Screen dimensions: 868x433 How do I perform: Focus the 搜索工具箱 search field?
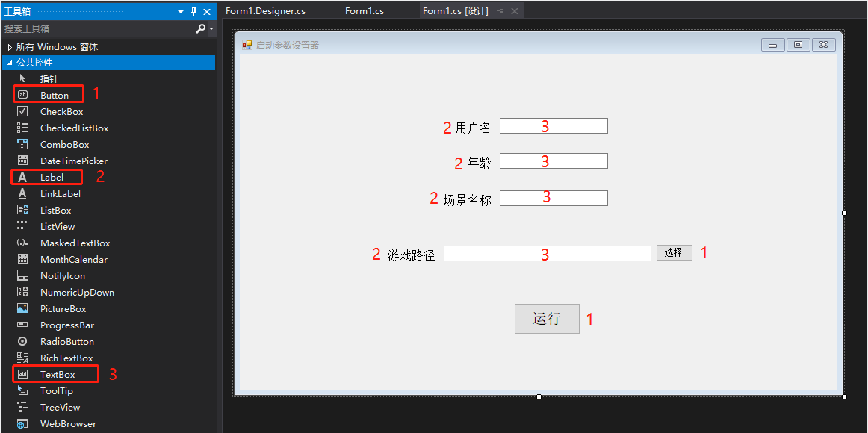click(x=98, y=29)
